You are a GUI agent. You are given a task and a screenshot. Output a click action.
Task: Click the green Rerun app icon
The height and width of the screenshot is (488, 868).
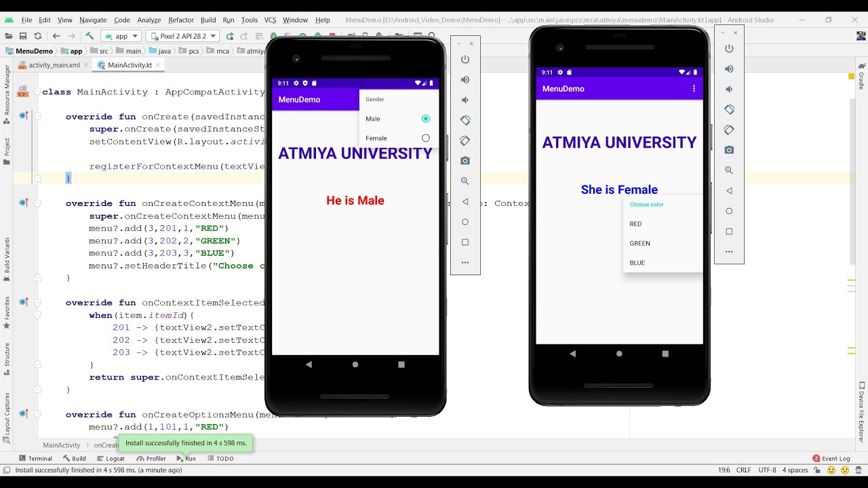pyautogui.click(x=230, y=36)
